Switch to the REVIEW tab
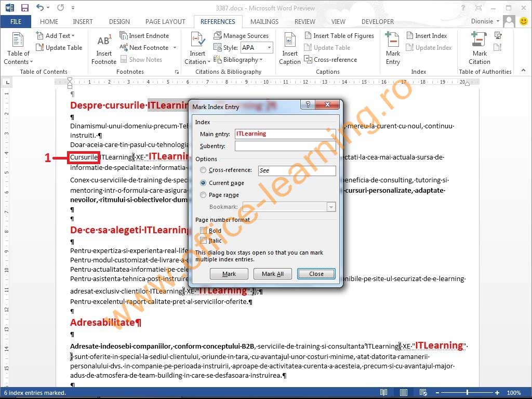 pos(304,21)
